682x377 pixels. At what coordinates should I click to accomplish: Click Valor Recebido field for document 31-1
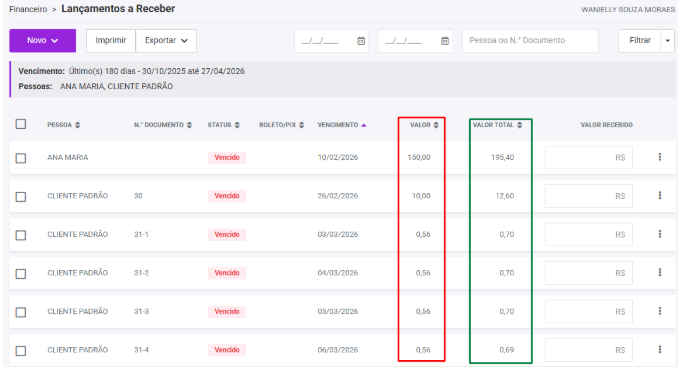click(x=588, y=234)
